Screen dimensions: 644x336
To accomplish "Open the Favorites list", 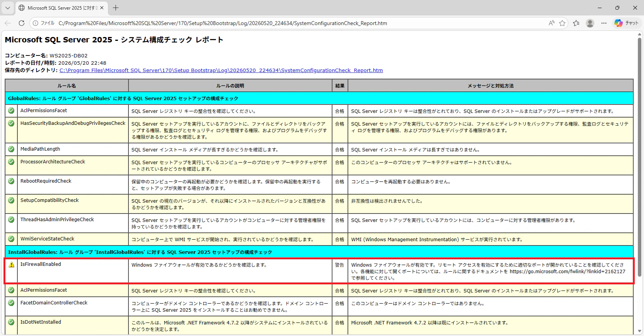I will pyautogui.click(x=576, y=23).
